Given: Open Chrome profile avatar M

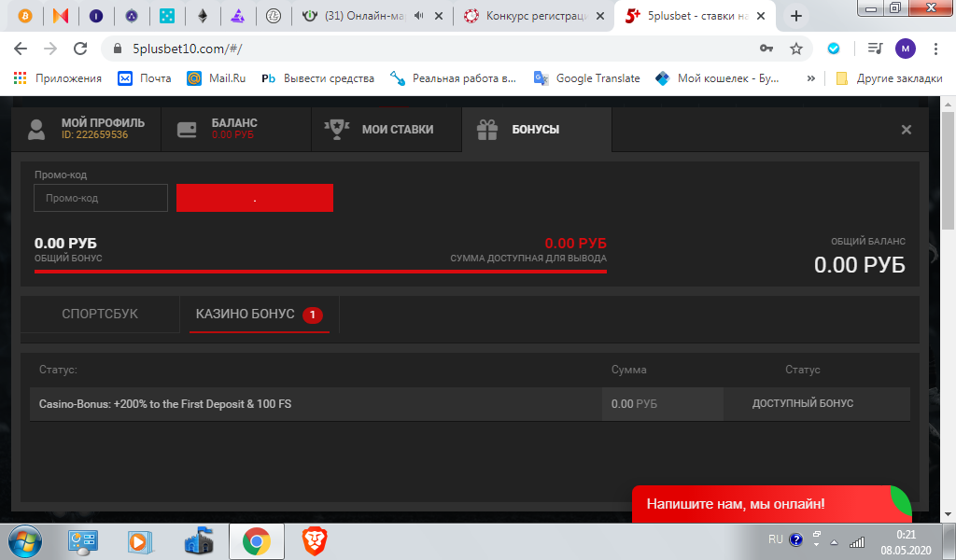Looking at the screenshot, I should pyautogui.click(x=906, y=49).
